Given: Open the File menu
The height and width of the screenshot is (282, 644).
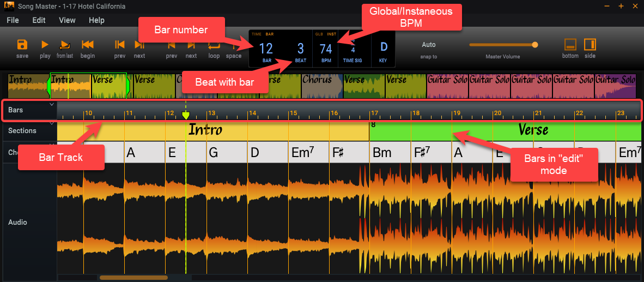Looking at the screenshot, I should click(x=13, y=20).
